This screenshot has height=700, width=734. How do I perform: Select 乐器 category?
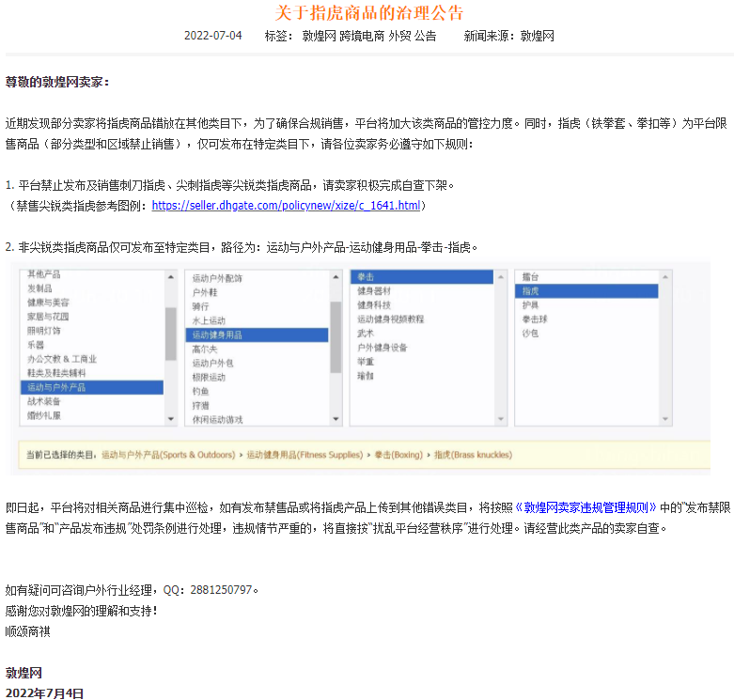[36, 345]
